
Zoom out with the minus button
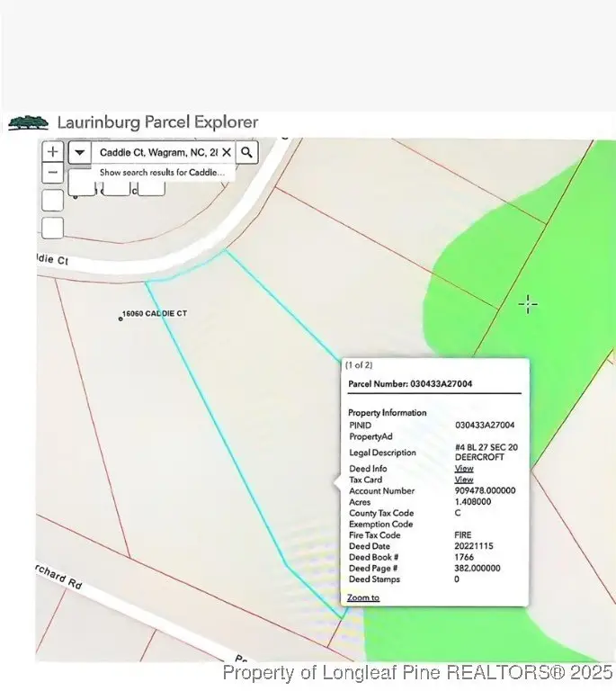(53, 173)
